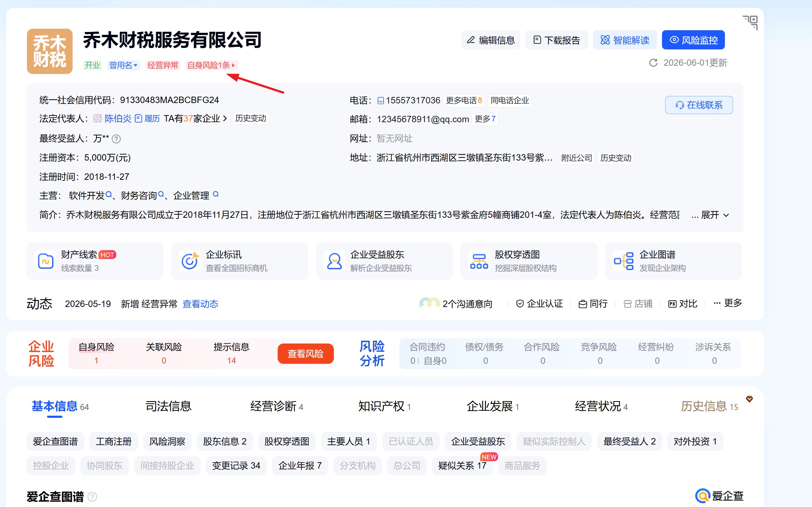Screen dimensions: 812x507
Task: Click the 爱企查 logo at the bottom
Action: [x=719, y=496]
